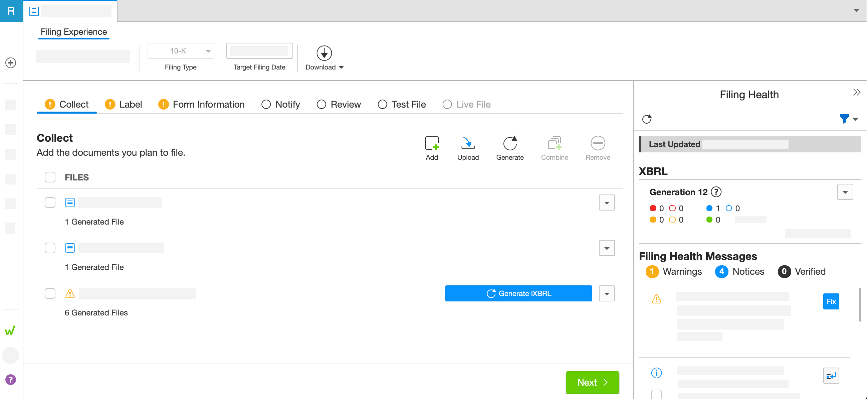
Task: Click the Generate iXBRL button
Action: tap(518, 293)
